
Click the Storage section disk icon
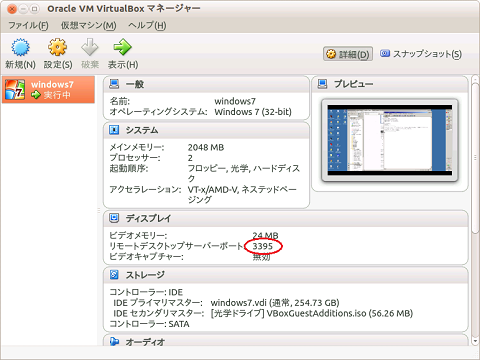click(x=114, y=274)
